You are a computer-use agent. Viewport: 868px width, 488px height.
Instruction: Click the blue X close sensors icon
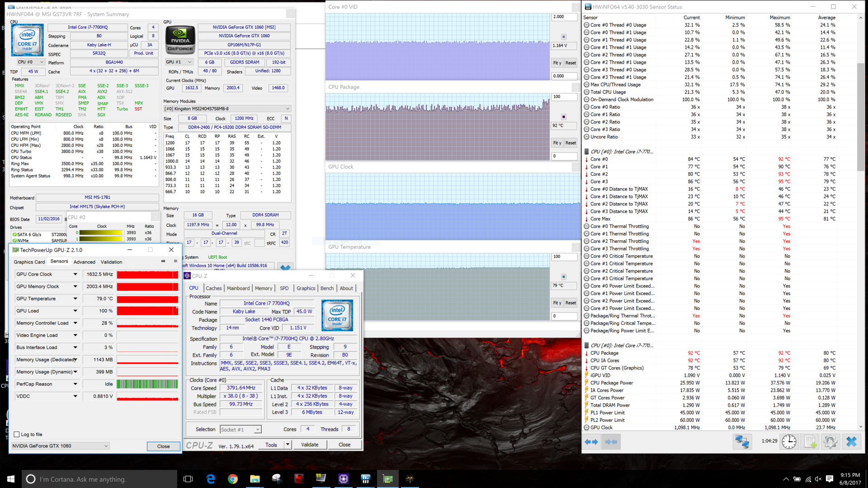[x=851, y=441]
